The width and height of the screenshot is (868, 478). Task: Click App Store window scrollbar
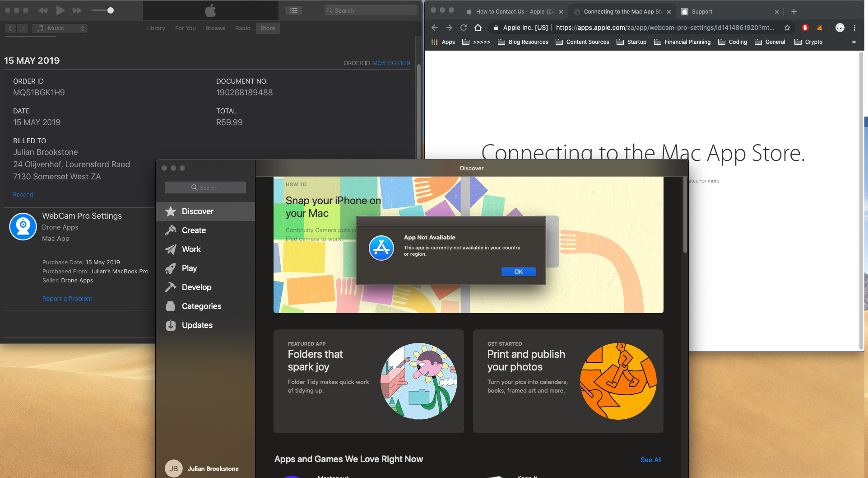coord(685,215)
